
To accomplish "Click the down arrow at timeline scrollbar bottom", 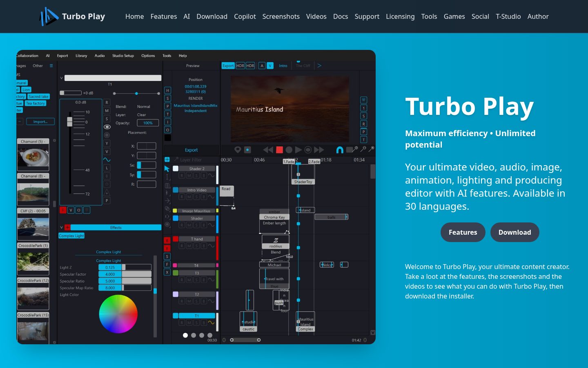I will (372, 332).
